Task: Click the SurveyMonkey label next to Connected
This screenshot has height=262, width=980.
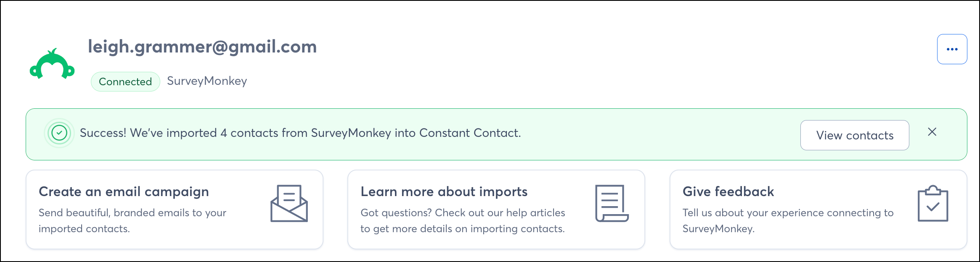Action: click(207, 81)
